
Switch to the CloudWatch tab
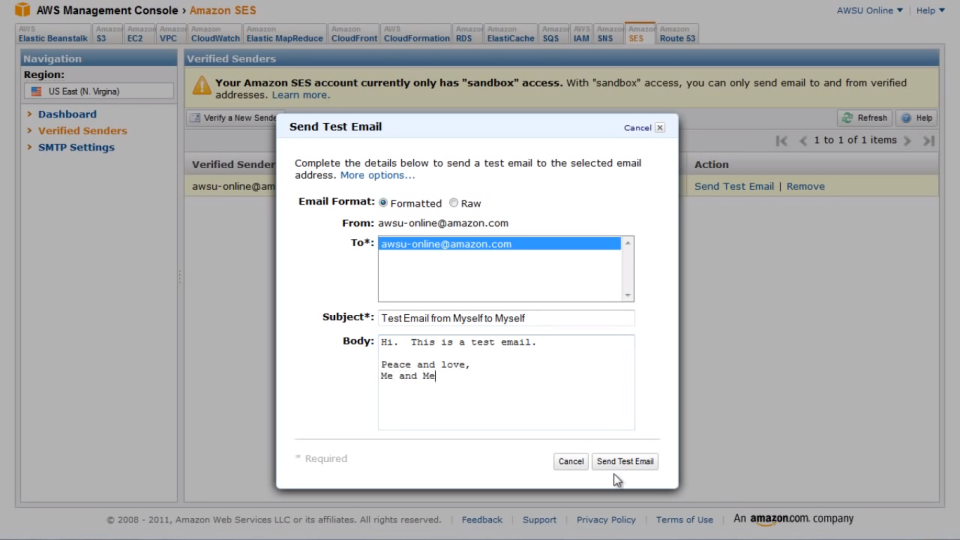click(x=215, y=34)
